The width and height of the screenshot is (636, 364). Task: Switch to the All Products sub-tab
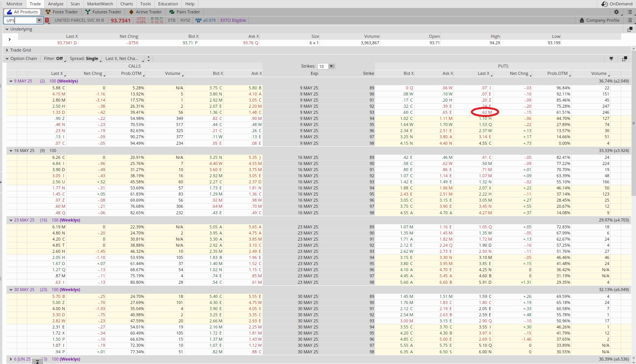click(23, 12)
